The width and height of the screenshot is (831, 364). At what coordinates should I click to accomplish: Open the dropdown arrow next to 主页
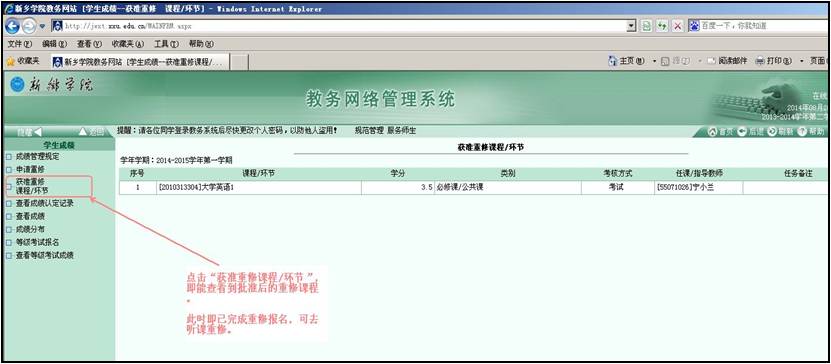tap(655, 61)
